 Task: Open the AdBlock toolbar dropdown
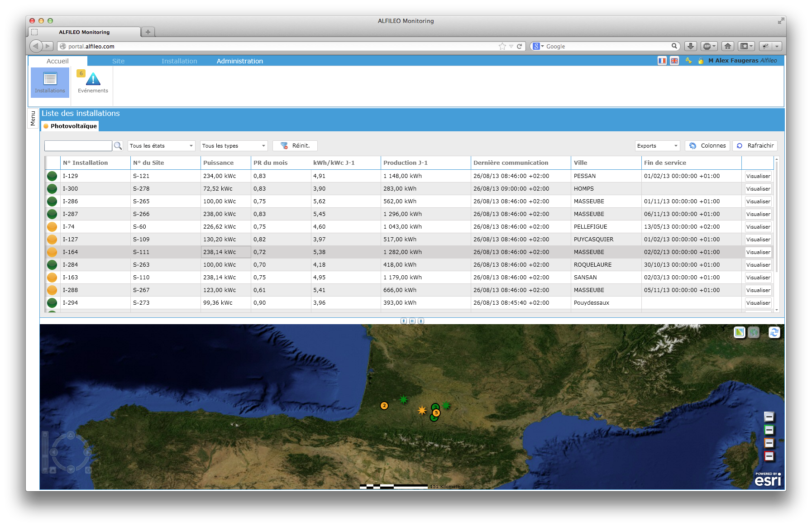click(709, 46)
